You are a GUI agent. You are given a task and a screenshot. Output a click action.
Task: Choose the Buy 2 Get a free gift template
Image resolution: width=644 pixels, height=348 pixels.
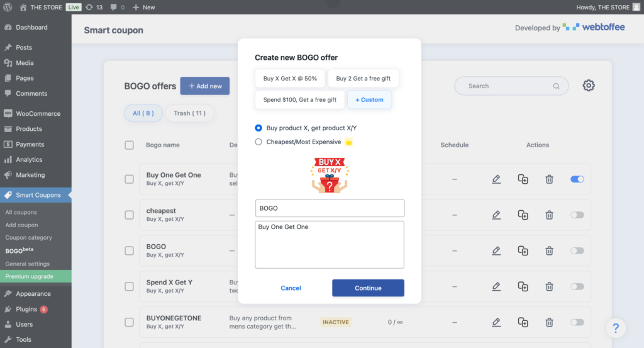363,79
